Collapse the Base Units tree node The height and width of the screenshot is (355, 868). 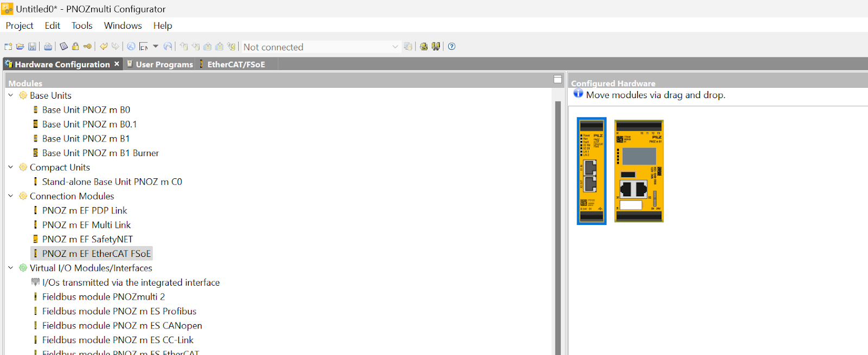[x=10, y=95]
